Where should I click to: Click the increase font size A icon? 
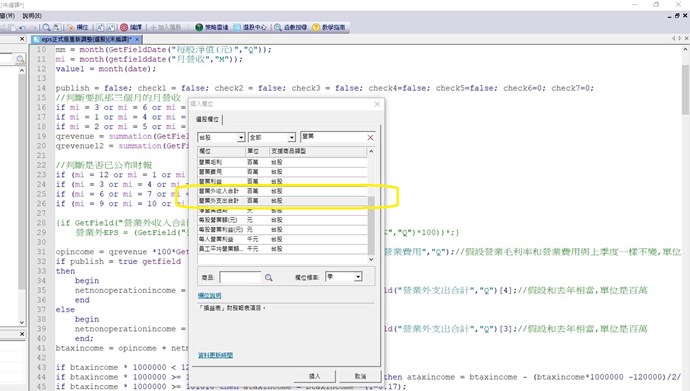100,27
